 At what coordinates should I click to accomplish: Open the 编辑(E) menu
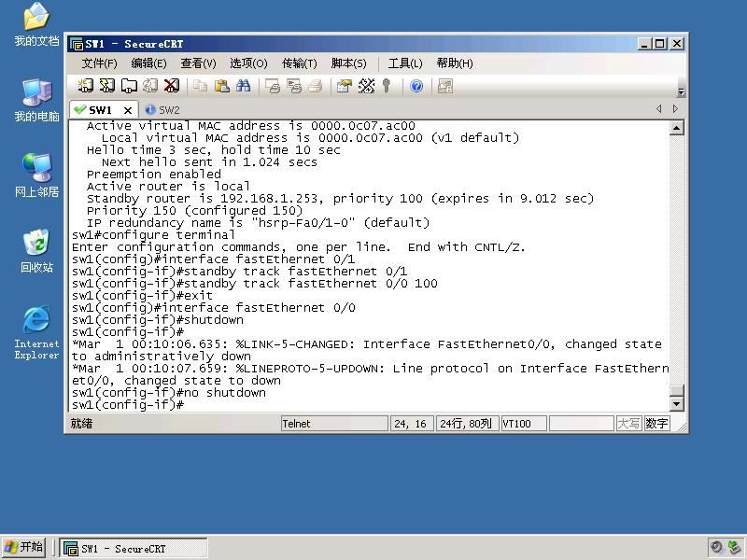149,63
